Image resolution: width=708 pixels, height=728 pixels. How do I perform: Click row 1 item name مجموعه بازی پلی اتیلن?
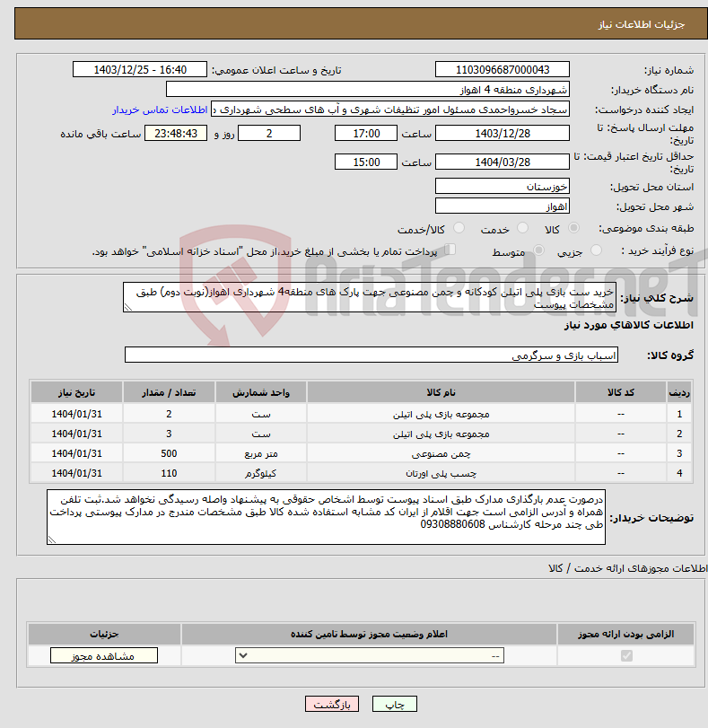coord(441,414)
